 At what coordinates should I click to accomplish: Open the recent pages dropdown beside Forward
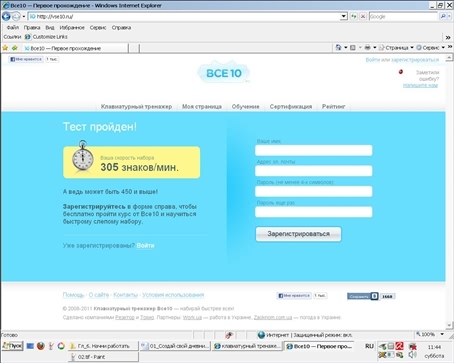pyautogui.click(x=24, y=16)
